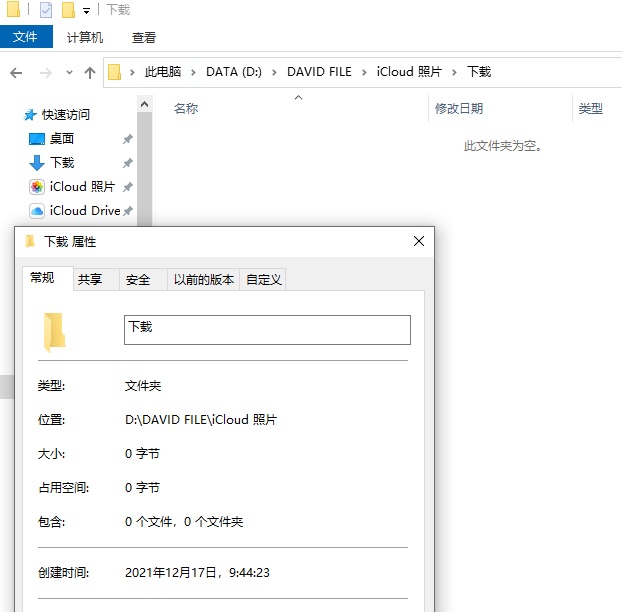This screenshot has height=612, width=622.
Task: Click the pin icon beside iCloud Drive
Action: [x=127, y=211]
